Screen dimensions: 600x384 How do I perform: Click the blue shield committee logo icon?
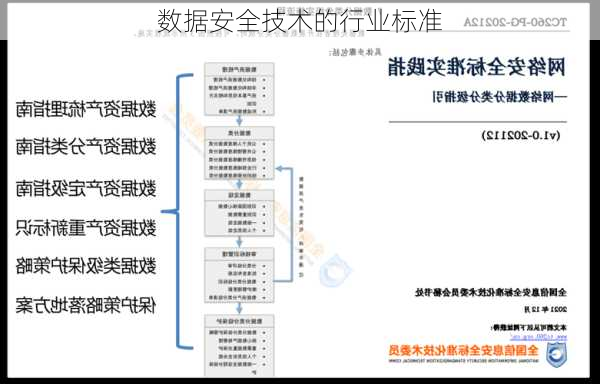[556, 355]
